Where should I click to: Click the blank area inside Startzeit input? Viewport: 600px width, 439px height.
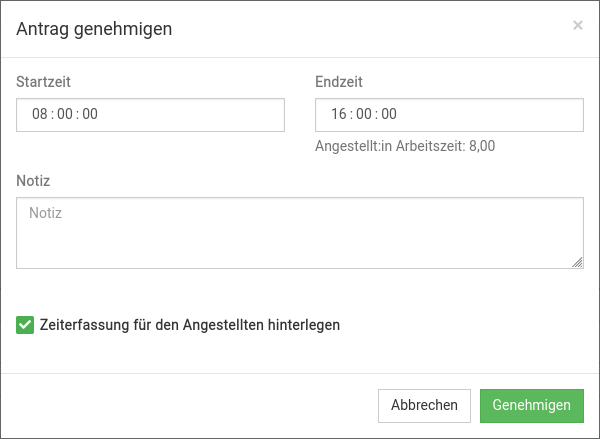click(200, 114)
